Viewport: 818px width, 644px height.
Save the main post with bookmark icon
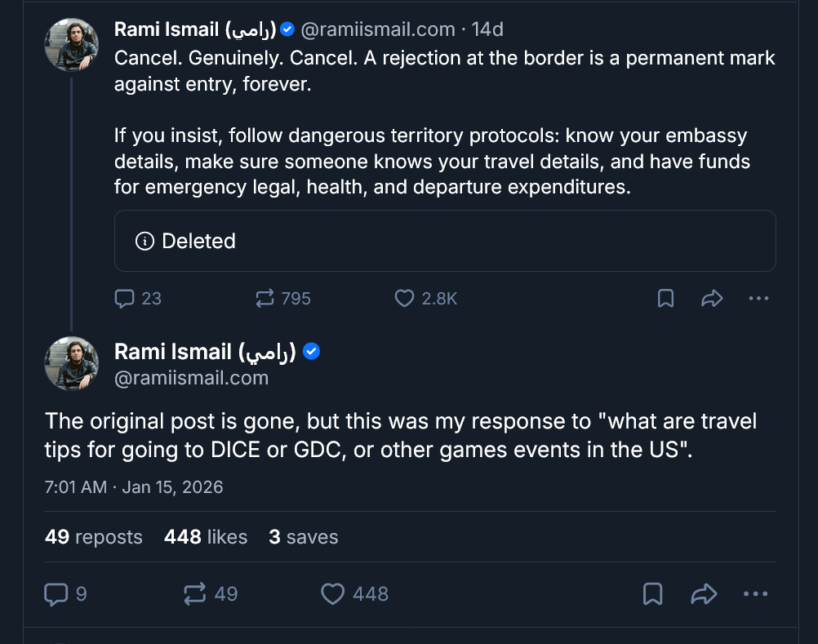click(x=652, y=593)
